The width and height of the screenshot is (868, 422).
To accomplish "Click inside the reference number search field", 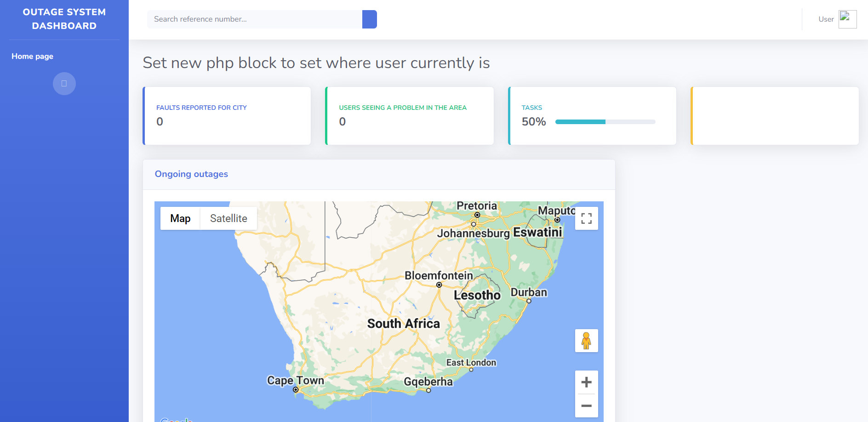I will 253,19.
